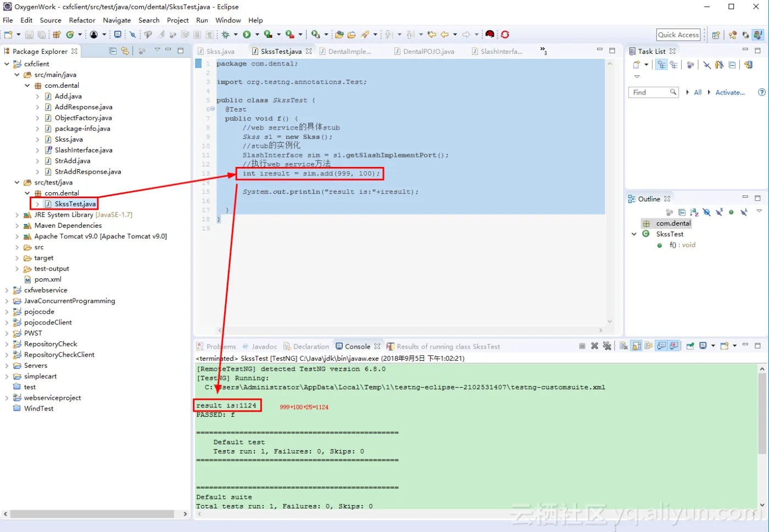Switch to the Problems tab
The image size is (769, 532).
216,346
